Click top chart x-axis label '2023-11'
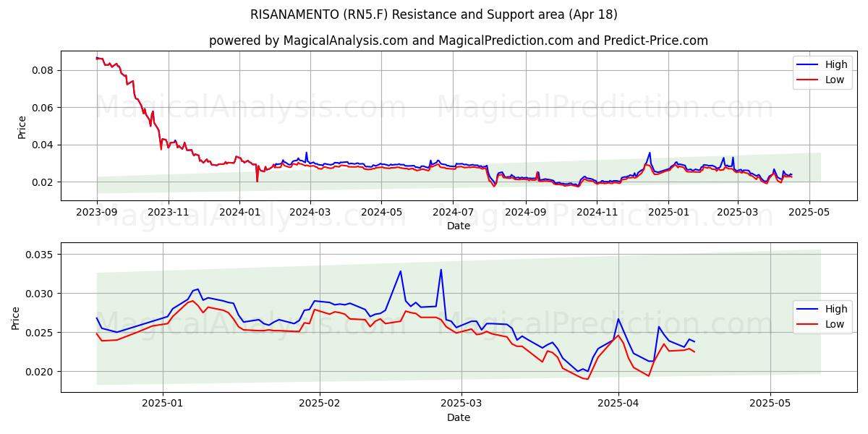The height and width of the screenshot is (434, 868). [x=169, y=212]
